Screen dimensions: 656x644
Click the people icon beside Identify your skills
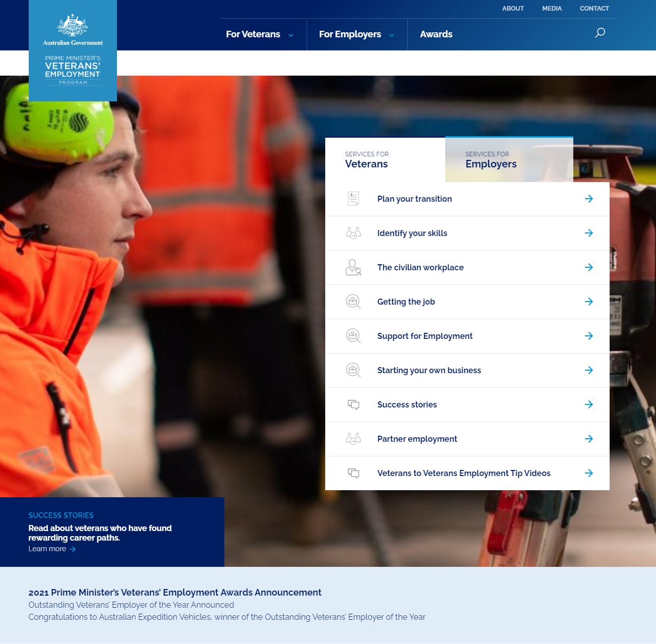pyautogui.click(x=353, y=233)
